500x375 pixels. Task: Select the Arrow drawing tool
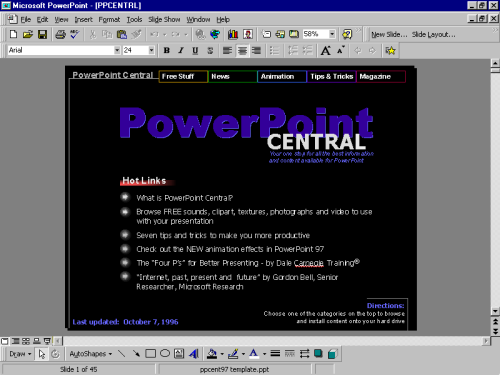pos(136,354)
